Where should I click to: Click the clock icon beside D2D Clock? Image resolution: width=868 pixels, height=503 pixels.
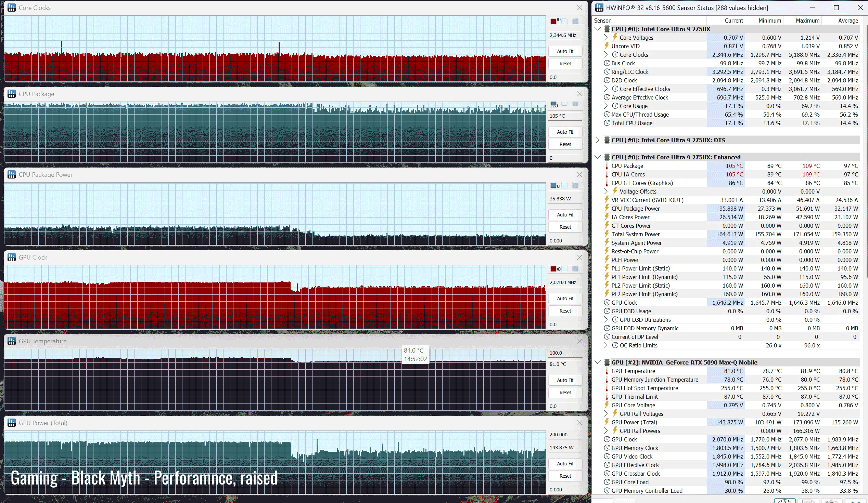click(x=607, y=80)
